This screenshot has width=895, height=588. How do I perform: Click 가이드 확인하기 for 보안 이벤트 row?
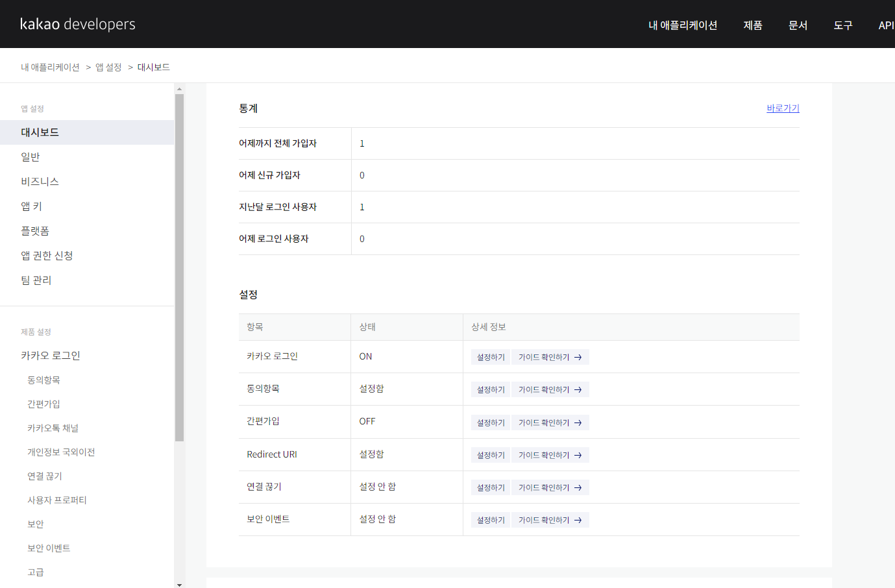pyautogui.click(x=550, y=520)
